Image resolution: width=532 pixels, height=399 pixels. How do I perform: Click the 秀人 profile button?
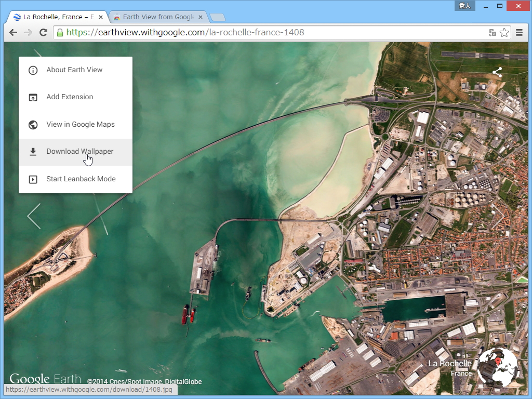(464, 6)
